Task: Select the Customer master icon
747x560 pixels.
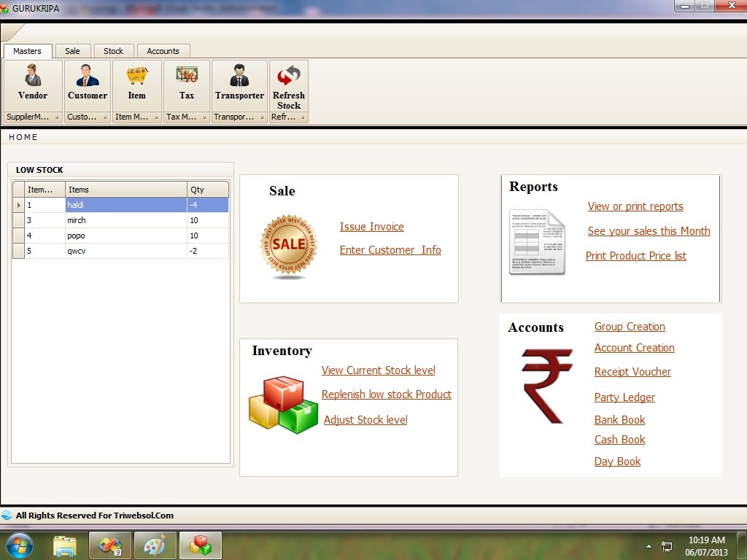Action: pos(87,80)
